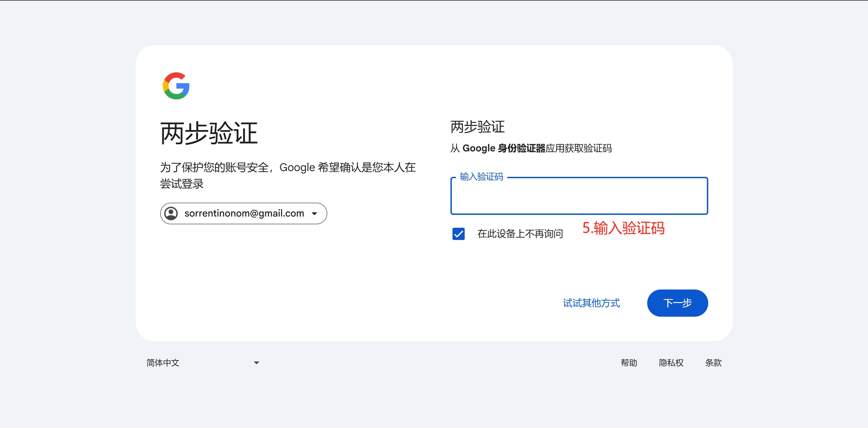Image resolution: width=868 pixels, height=428 pixels.
Task: Open the 隐私权 link
Action: pyautogui.click(x=671, y=363)
